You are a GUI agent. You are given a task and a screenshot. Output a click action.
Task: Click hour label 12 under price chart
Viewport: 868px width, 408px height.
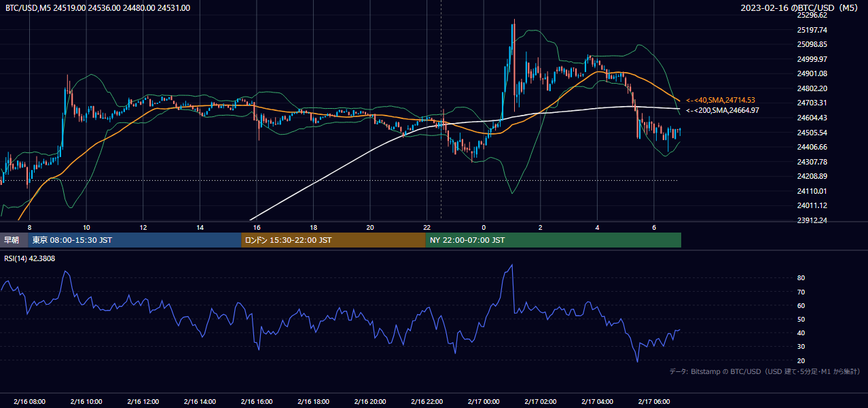(x=143, y=227)
